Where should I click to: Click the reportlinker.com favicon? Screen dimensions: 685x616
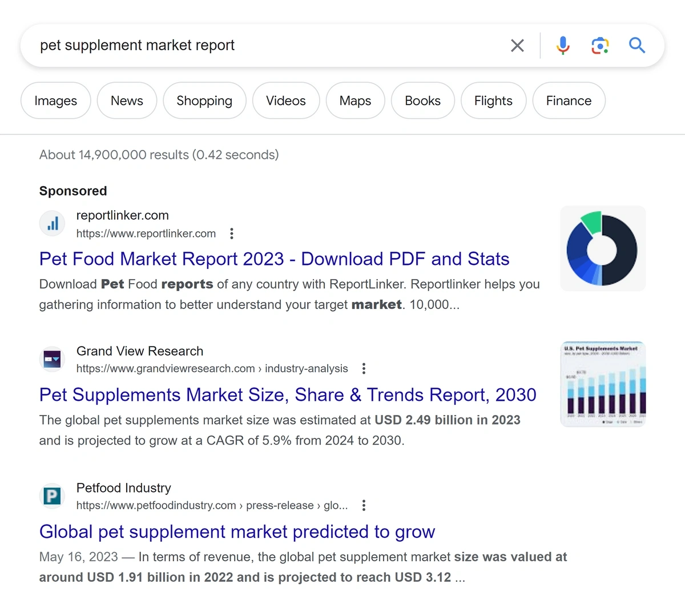click(x=53, y=223)
